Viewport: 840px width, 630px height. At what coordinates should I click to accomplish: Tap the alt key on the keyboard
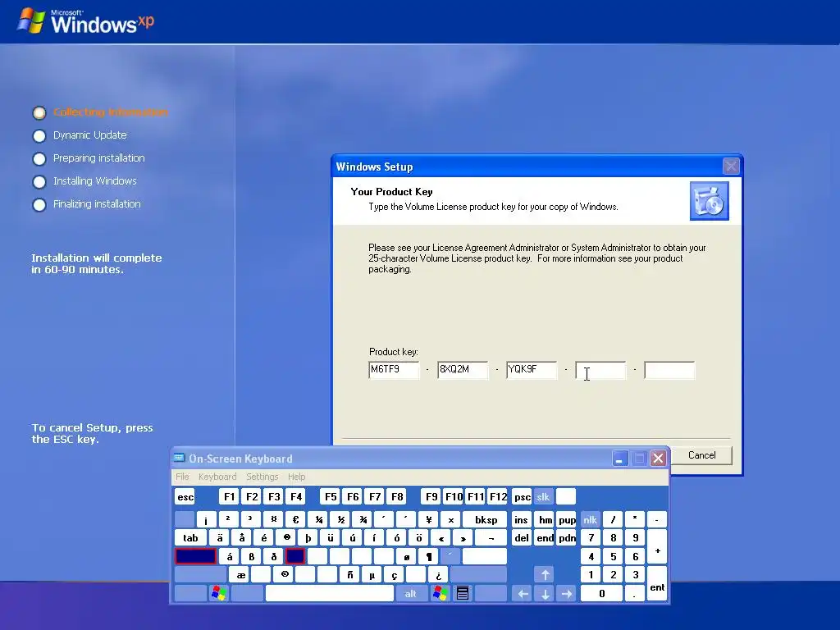[410, 594]
